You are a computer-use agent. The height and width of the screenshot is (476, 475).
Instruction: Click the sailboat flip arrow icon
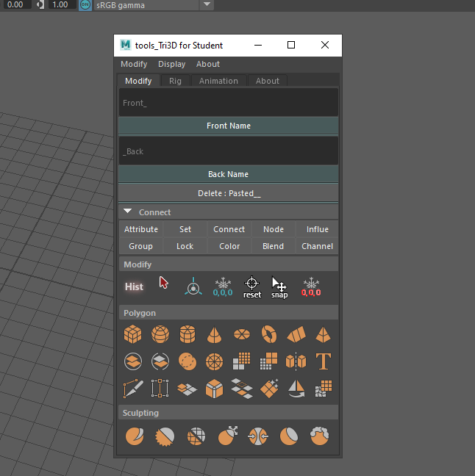(296, 389)
